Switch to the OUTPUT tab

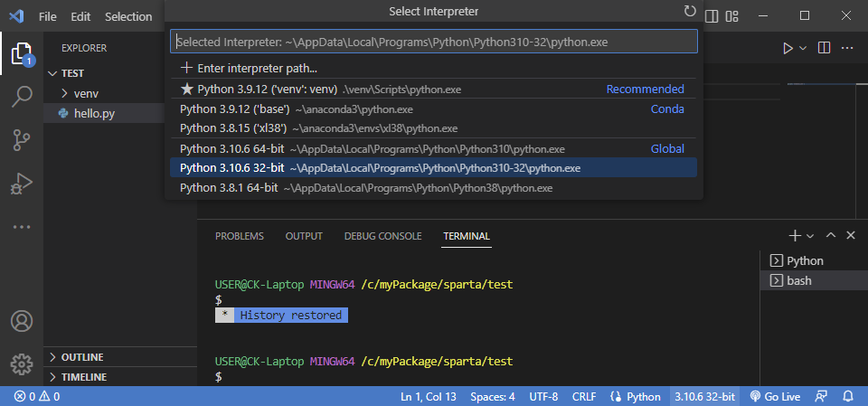tap(304, 236)
